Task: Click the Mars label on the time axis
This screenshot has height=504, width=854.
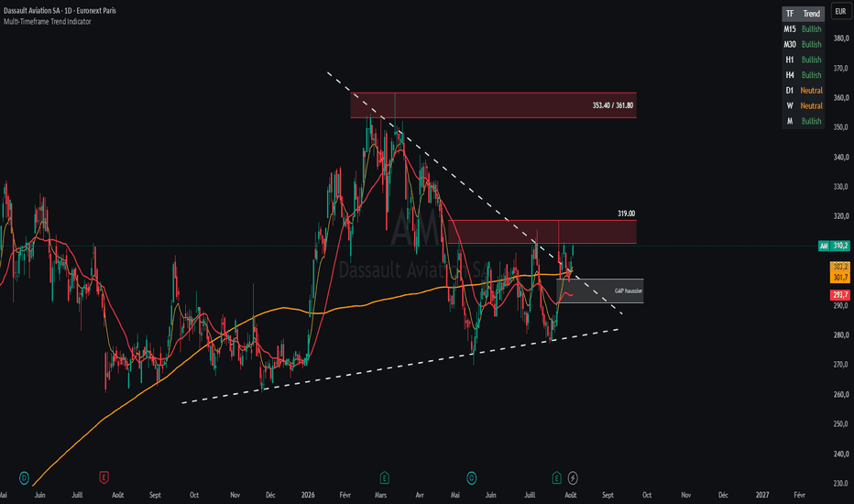Action: click(x=380, y=495)
